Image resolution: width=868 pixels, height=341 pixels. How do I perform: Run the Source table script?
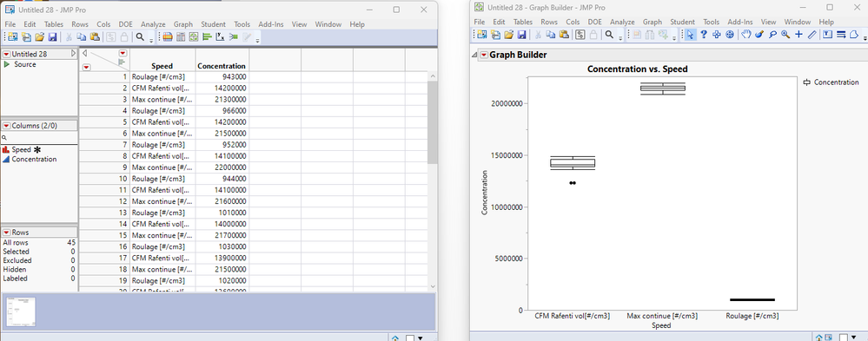(x=7, y=65)
